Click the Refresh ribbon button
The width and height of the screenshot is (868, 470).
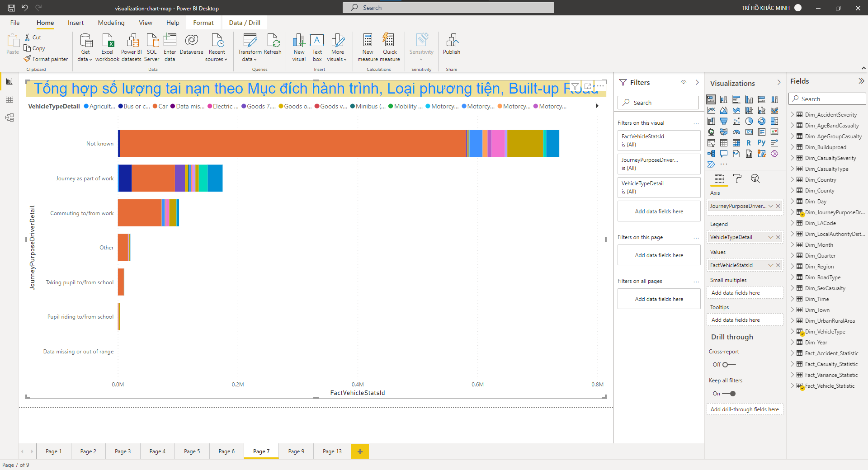tap(273, 44)
